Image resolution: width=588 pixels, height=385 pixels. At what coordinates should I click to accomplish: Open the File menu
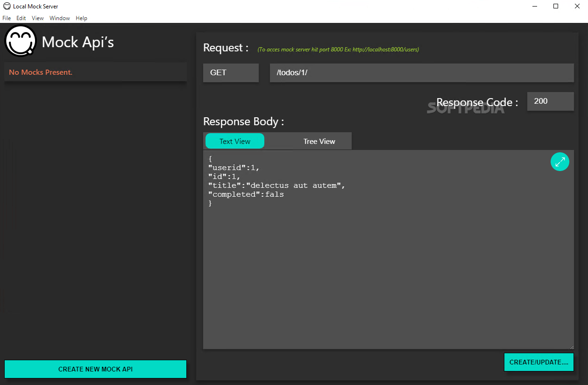(x=6, y=18)
